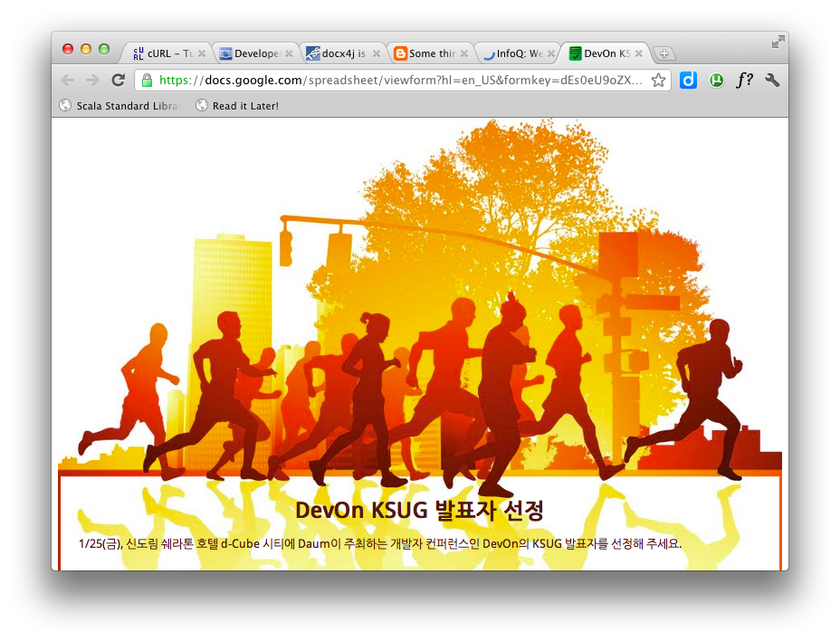
Task: Click the Blogger favicon on Some thir tab
Action: point(400,53)
